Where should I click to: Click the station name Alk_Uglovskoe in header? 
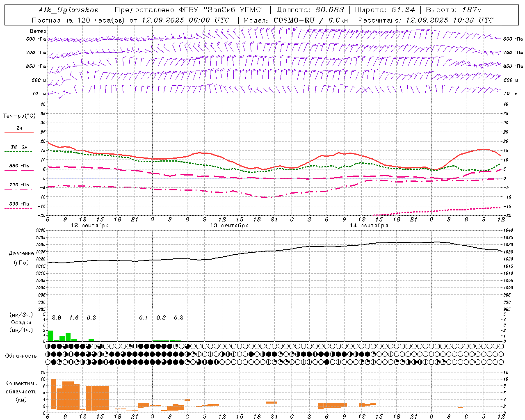[x=68, y=10]
